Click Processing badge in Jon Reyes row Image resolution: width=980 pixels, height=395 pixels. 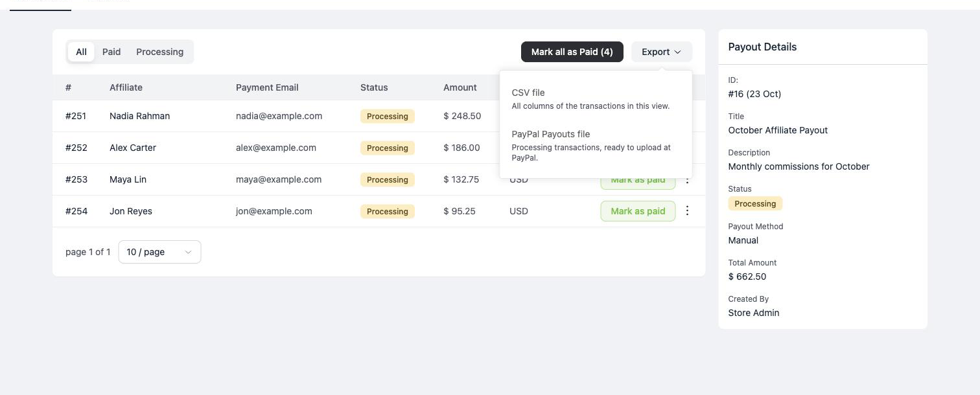pyautogui.click(x=387, y=212)
